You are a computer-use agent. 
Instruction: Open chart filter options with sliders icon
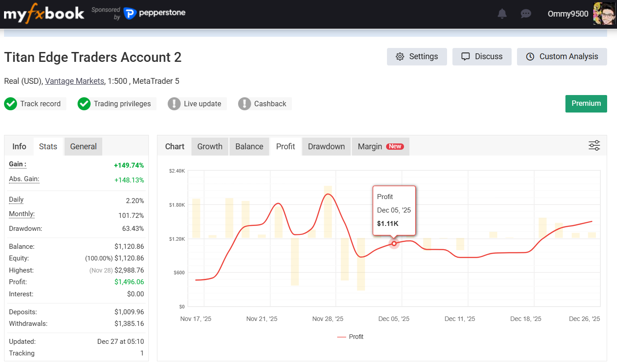[x=594, y=145]
